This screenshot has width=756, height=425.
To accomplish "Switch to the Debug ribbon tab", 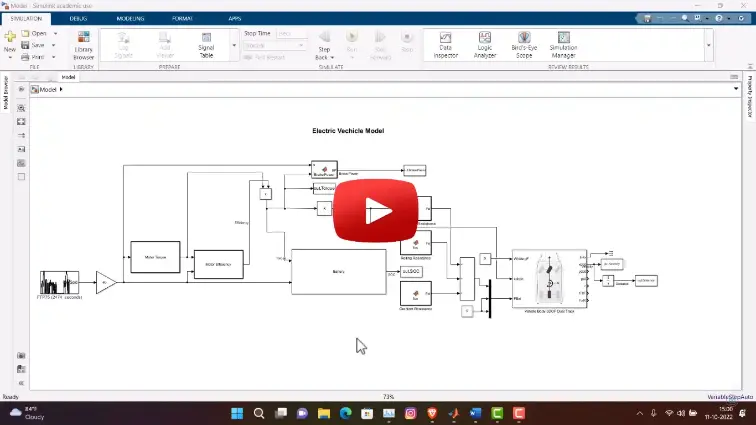I will tap(78, 18).
